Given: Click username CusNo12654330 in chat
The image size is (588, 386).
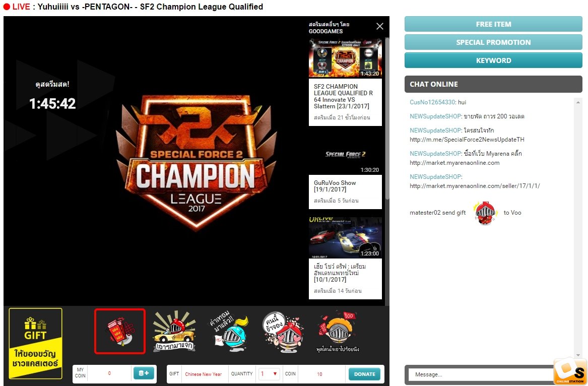Looking at the screenshot, I should coord(432,102).
